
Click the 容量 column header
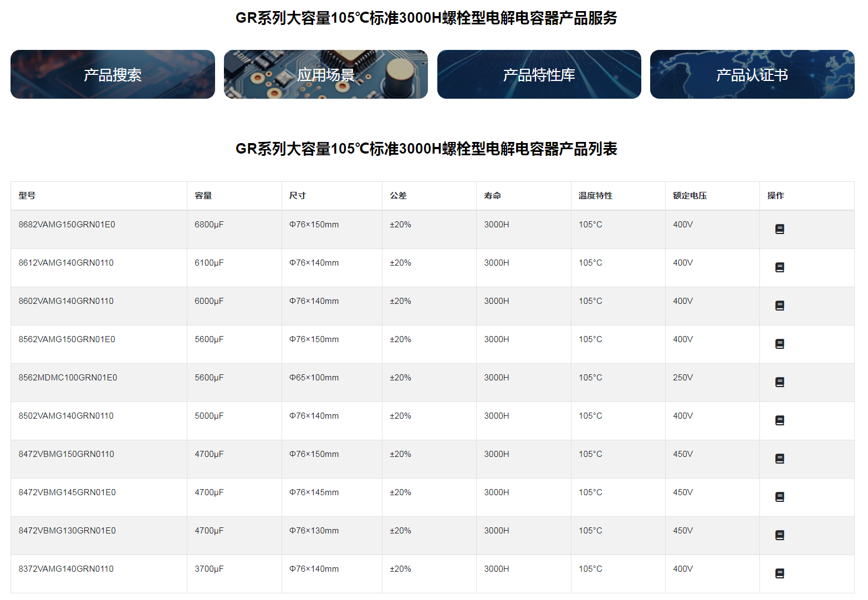tap(203, 196)
